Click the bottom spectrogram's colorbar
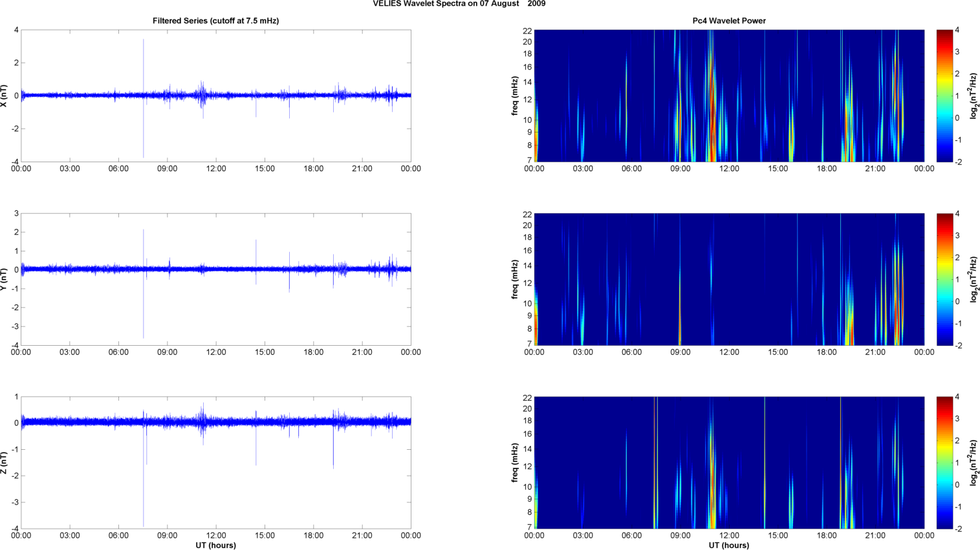This screenshot has height=550, width=980. click(x=944, y=463)
